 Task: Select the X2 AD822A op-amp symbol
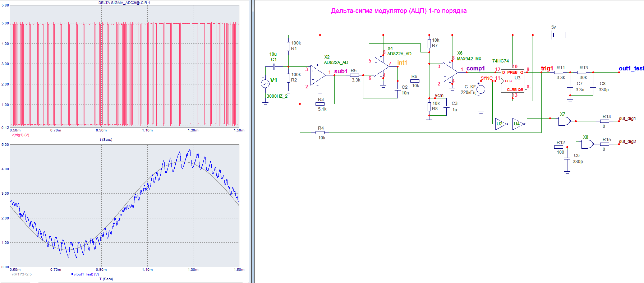tap(317, 75)
